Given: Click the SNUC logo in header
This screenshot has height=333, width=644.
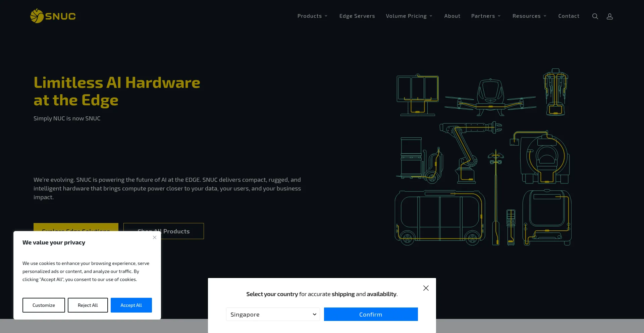Looking at the screenshot, I should click(x=53, y=16).
